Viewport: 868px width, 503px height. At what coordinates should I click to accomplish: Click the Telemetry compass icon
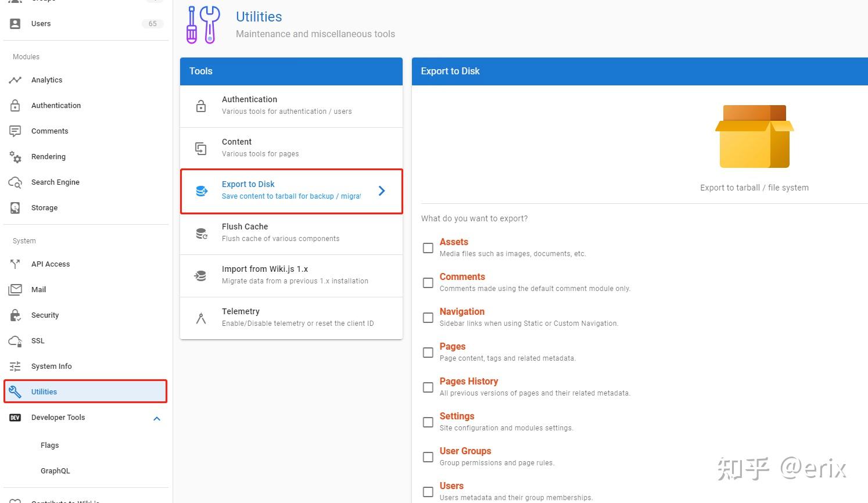click(201, 318)
